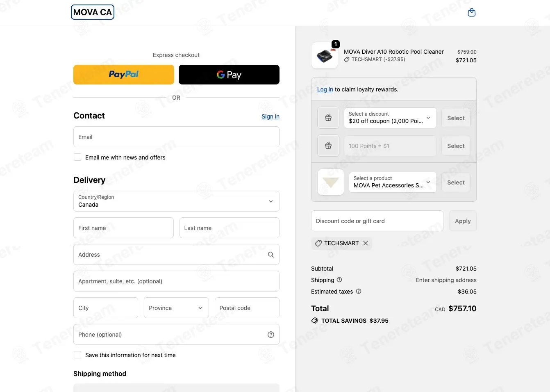Click the Estimated taxes $36.05 amount
Viewport: 550px width, 392px height.
coord(467,292)
